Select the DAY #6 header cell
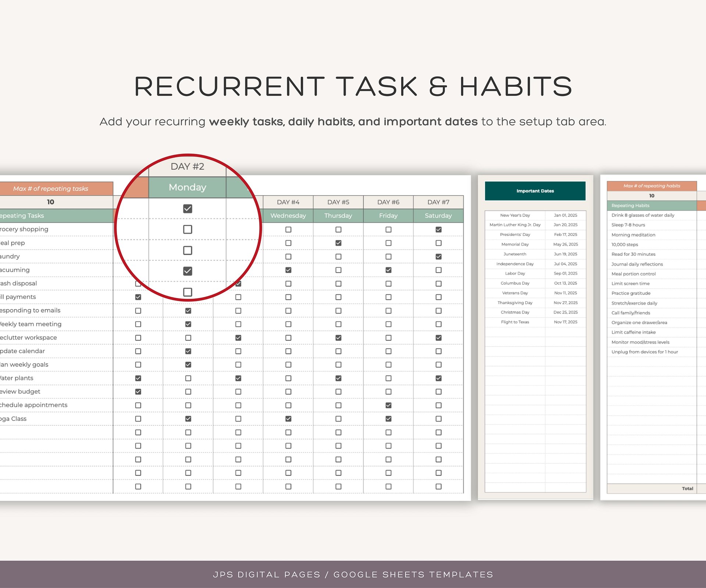This screenshot has height=588, width=706. point(388,202)
